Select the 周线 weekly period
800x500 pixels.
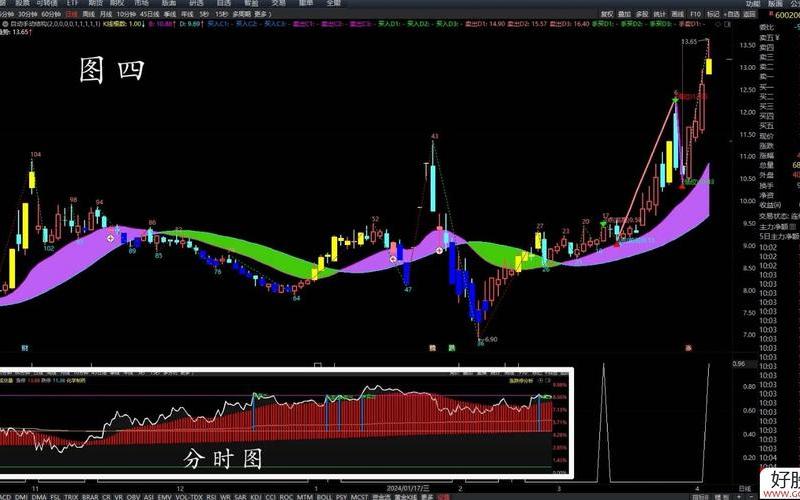[x=88, y=15]
